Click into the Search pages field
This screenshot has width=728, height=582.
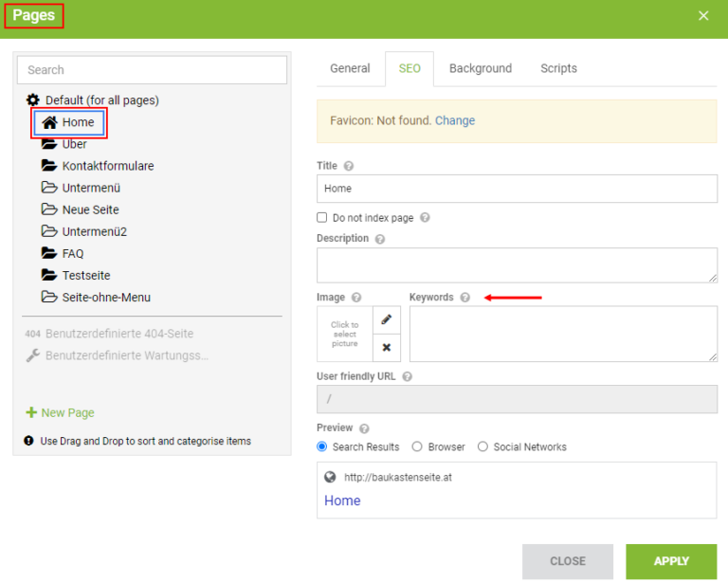pyautogui.click(x=152, y=70)
